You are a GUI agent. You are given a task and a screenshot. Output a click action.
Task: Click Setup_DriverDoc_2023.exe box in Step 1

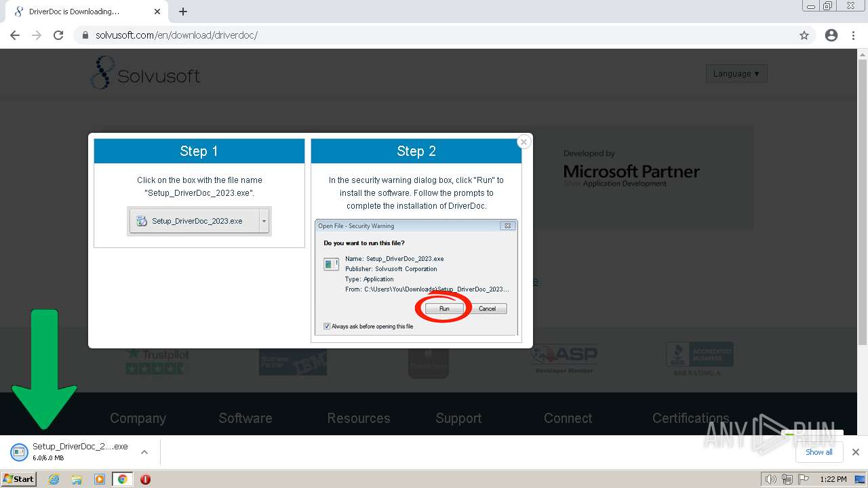[199, 221]
